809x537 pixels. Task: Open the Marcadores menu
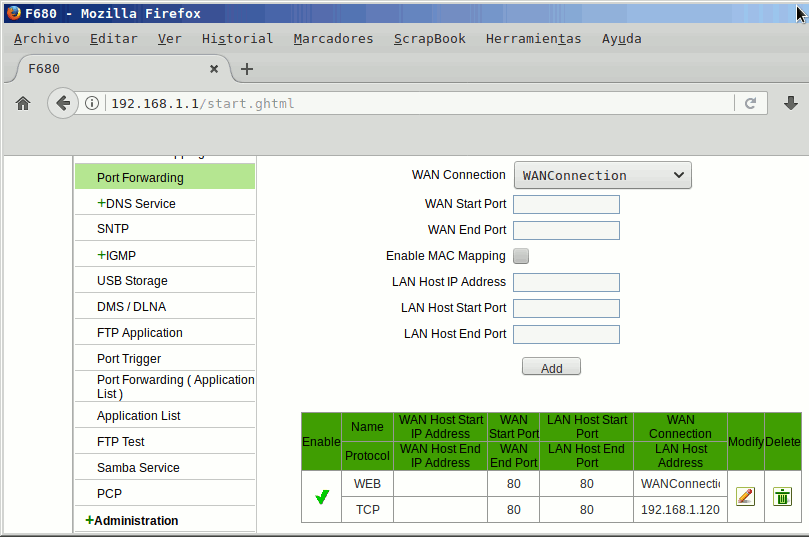[333, 39]
